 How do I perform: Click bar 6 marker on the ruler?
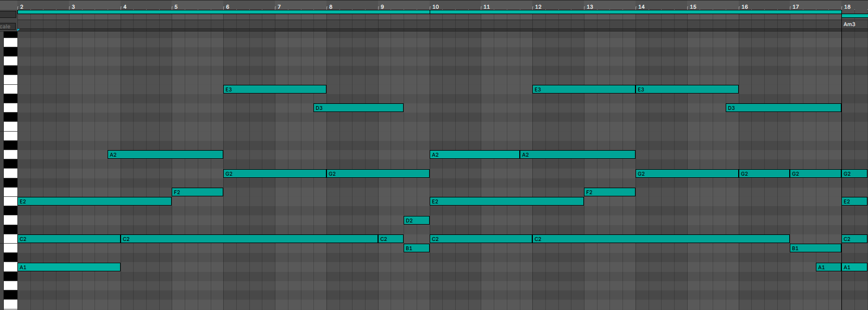(227, 7)
